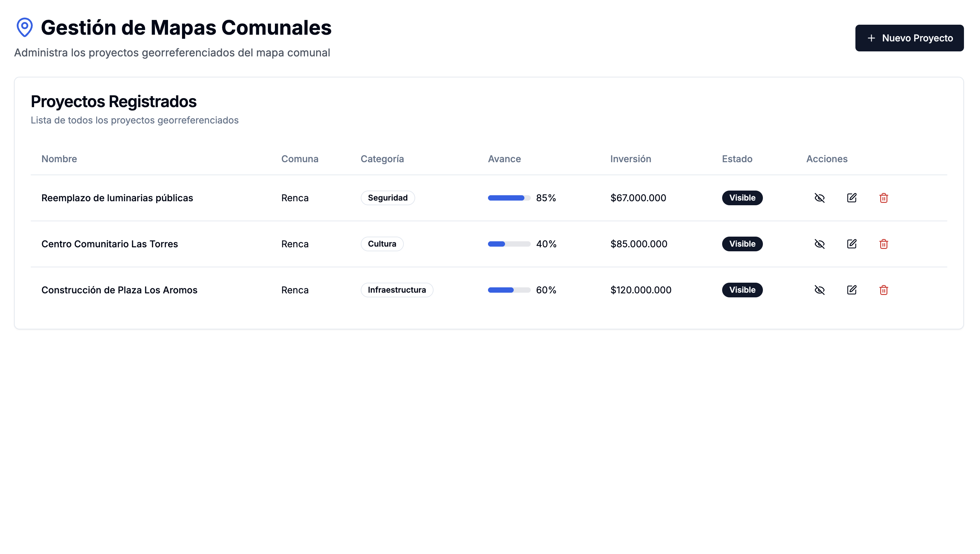
Task: Open the edit icon for Plaza Los Aromos
Action: pyautogui.click(x=851, y=290)
